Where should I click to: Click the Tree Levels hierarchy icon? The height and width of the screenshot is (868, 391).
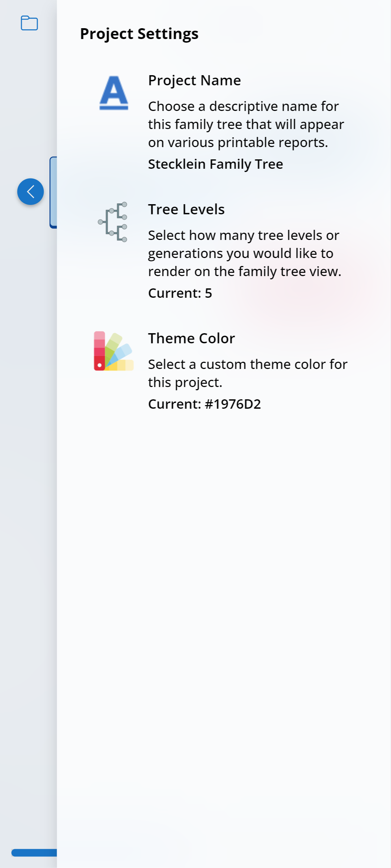pyautogui.click(x=113, y=222)
